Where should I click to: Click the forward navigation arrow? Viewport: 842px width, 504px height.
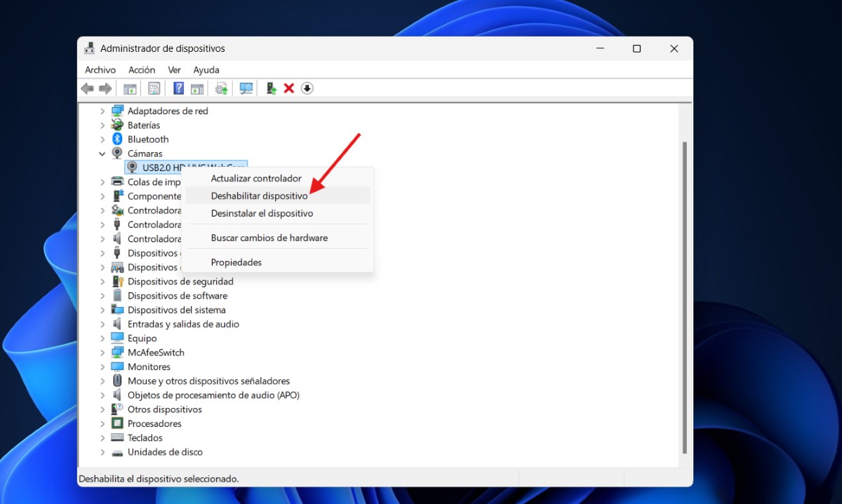(105, 88)
